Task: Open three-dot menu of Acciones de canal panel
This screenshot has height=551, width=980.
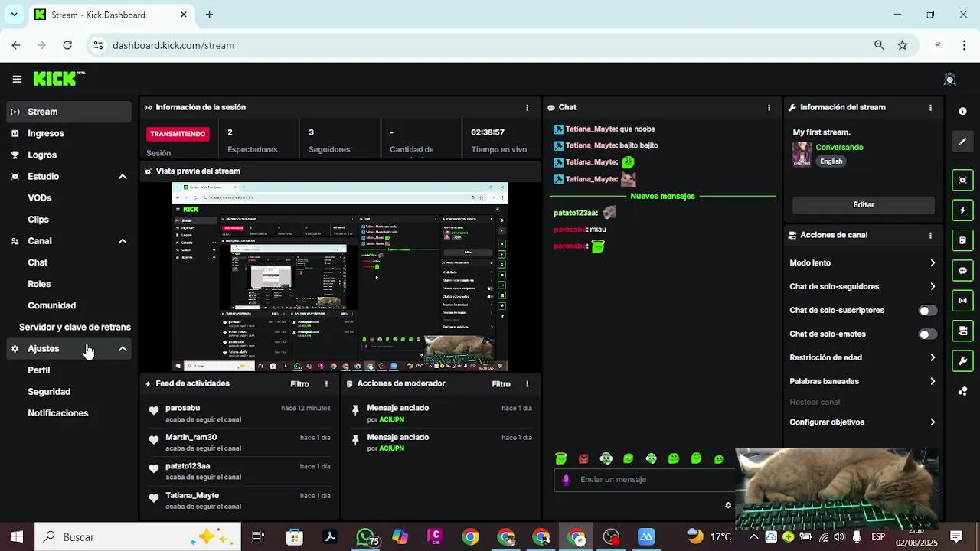Action: tap(930, 236)
